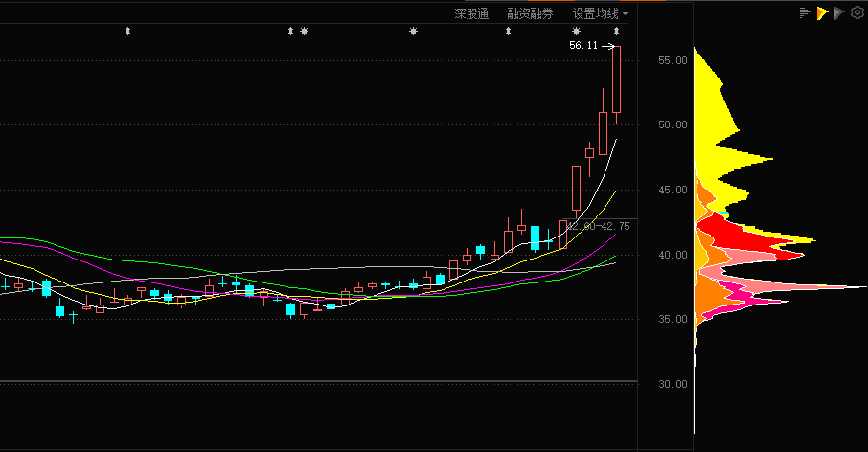Viewport: 868px width, 452px height.
Task: Open chip distribution settings gear
Action: point(857,12)
